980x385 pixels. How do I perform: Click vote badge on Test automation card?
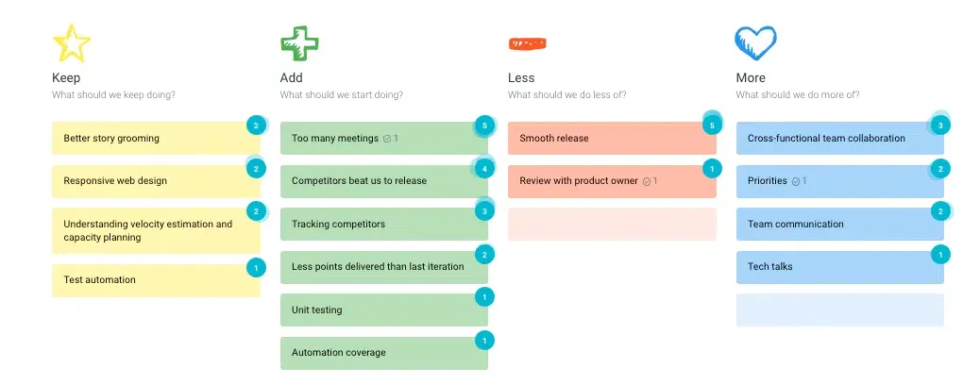256,267
